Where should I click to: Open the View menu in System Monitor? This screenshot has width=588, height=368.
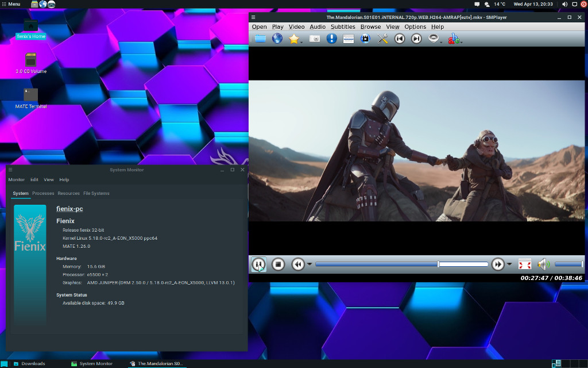pos(49,179)
